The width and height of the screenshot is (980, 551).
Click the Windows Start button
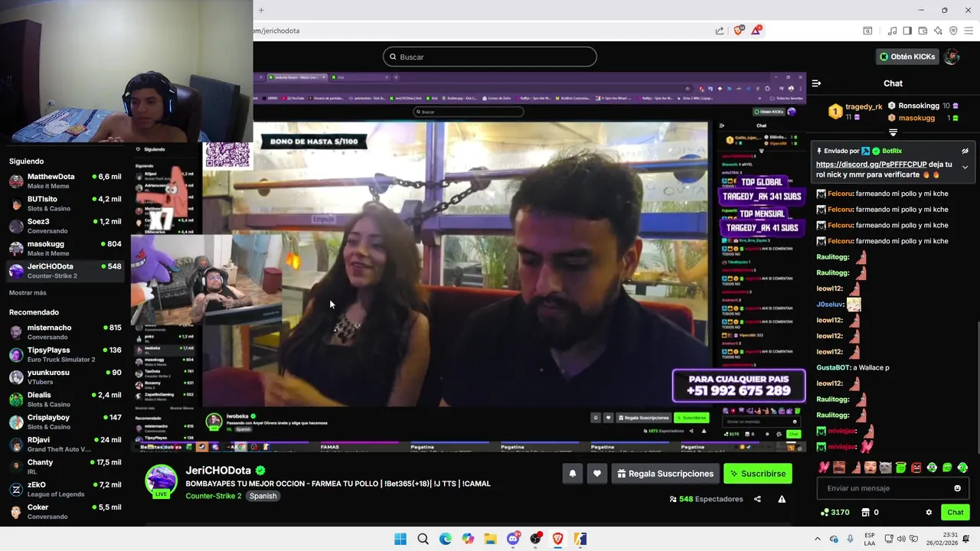click(400, 539)
